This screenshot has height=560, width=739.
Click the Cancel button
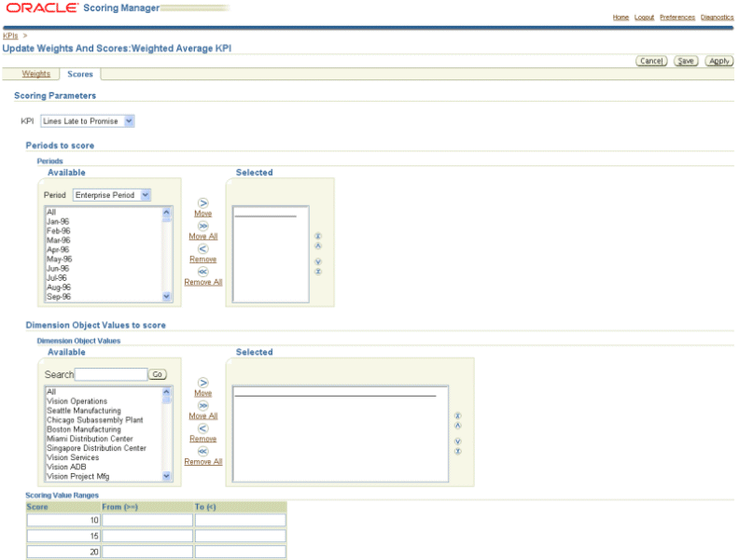[x=651, y=61]
